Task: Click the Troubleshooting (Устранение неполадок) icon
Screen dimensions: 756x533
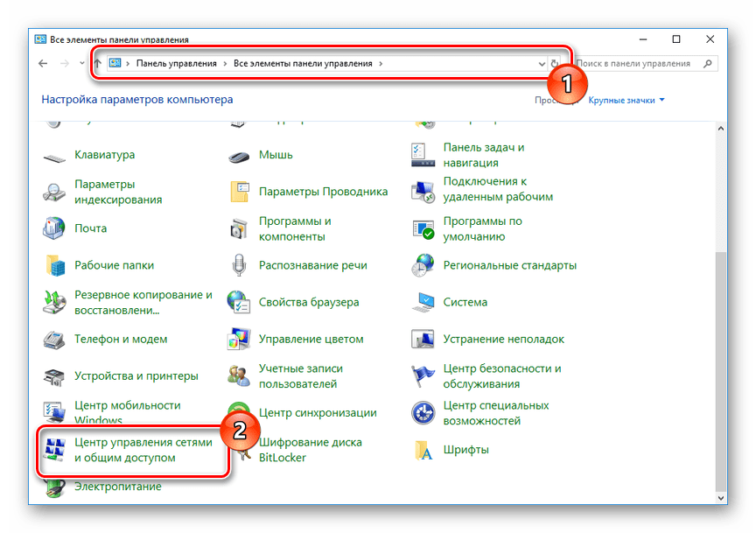Action: (x=423, y=339)
